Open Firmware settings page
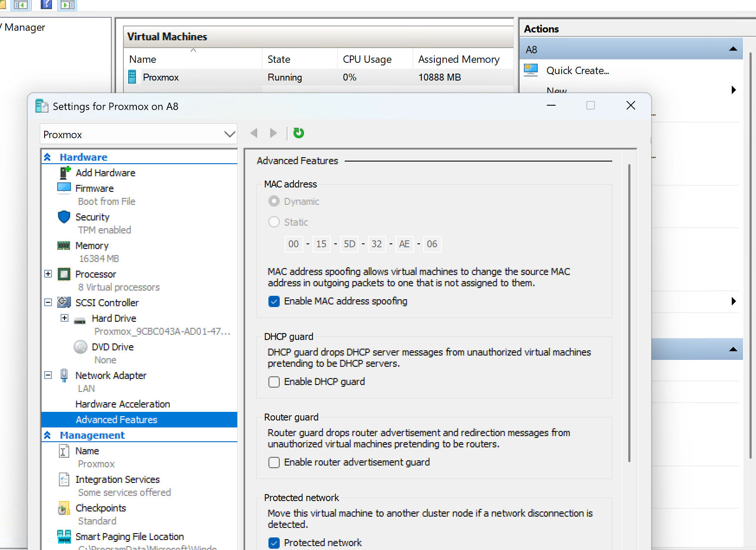756x550 pixels. click(94, 188)
